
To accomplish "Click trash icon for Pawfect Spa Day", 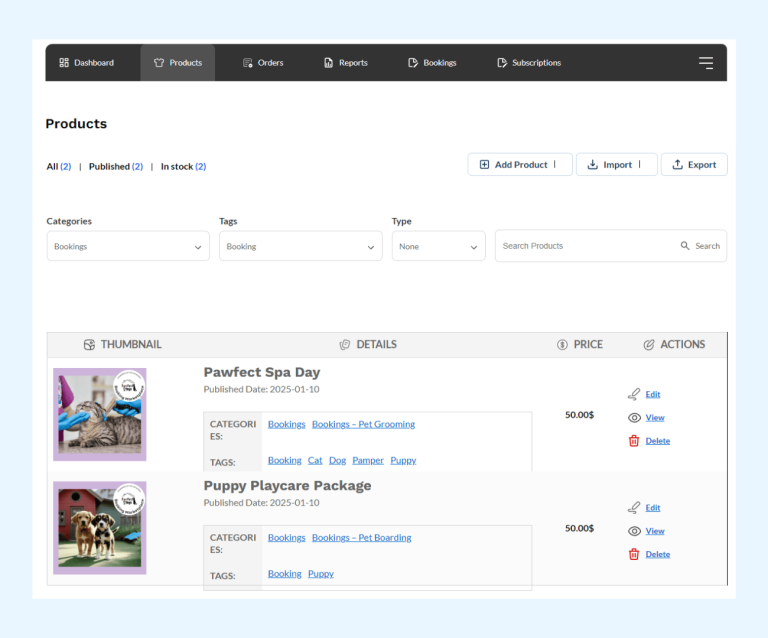I will point(634,441).
